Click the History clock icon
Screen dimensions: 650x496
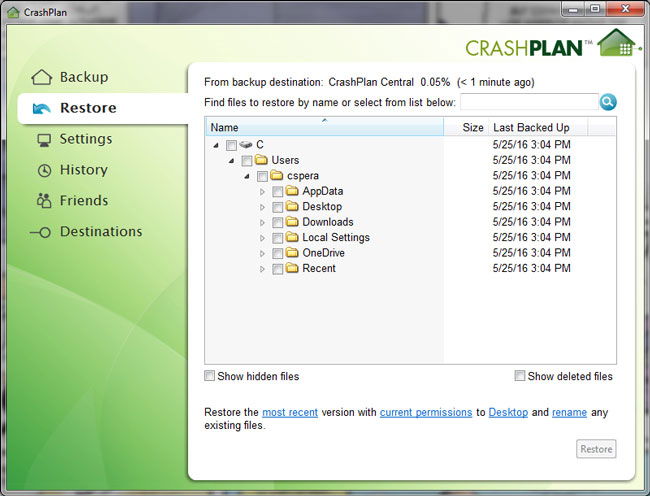click(x=44, y=170)
